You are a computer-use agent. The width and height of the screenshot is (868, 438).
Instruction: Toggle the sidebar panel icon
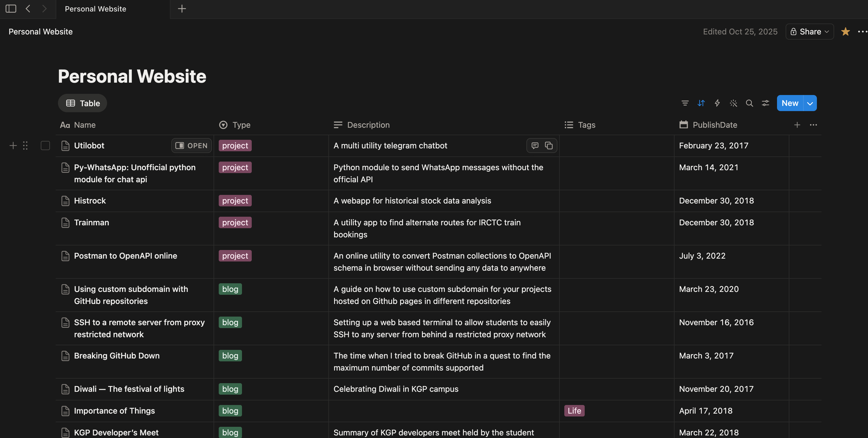coord(11,9)
